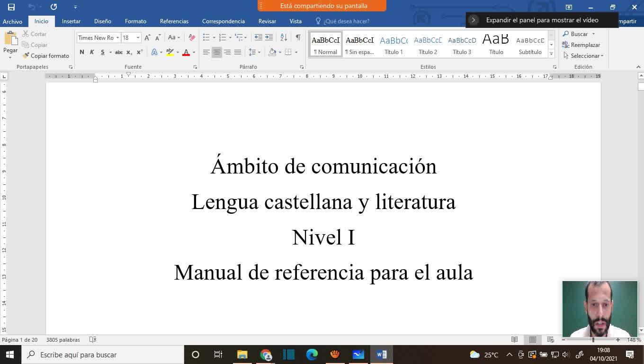This screenshot has height=364, width=644.
Task: Click the line and paragraph spacing icon
Action: point(252,52)
